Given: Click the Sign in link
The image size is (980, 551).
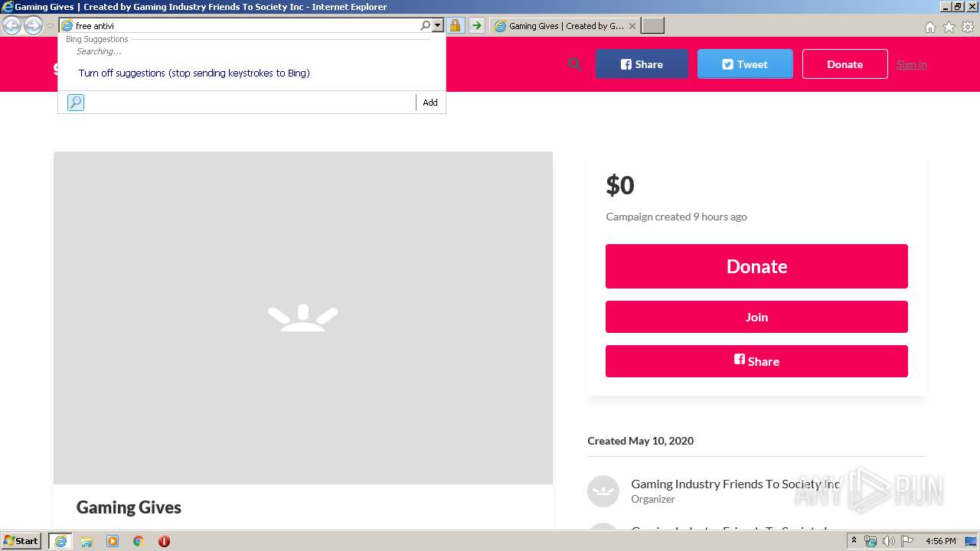Looking at the screenshot, I should 911,64.
